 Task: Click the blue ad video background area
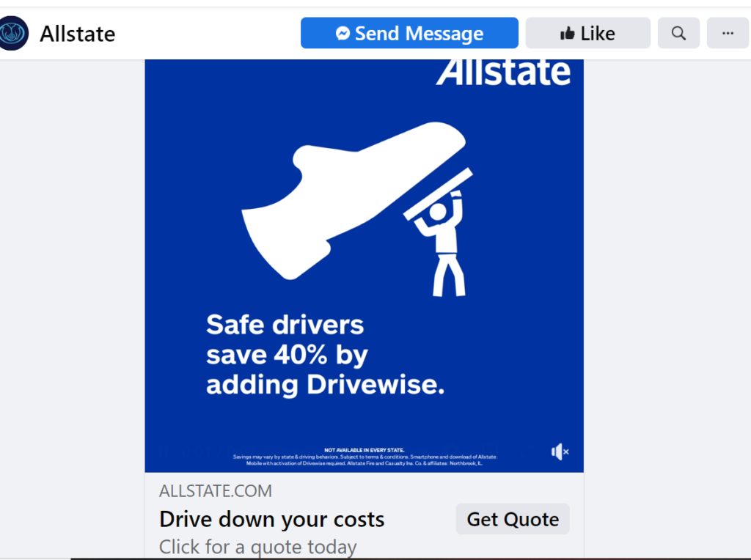pos(191,191)
